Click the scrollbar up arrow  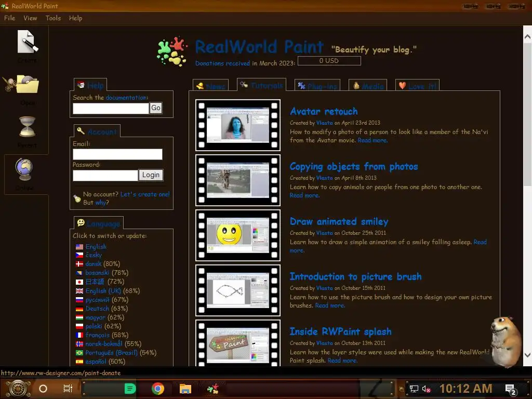coord(527,37)
